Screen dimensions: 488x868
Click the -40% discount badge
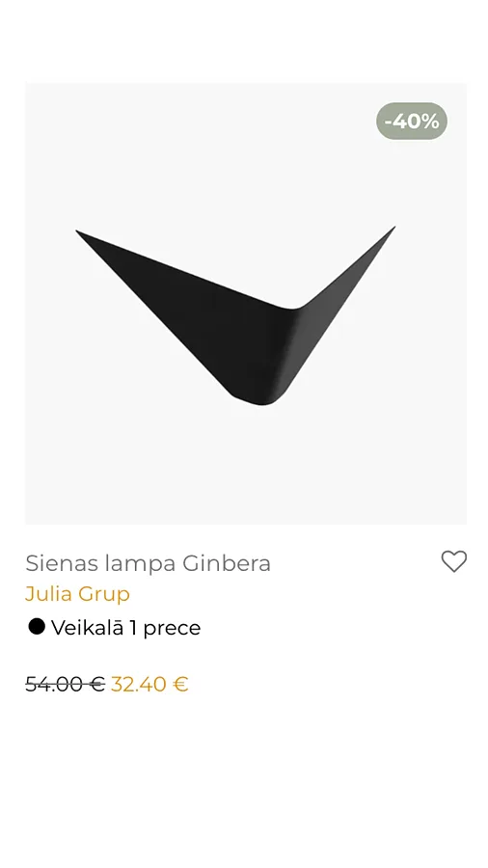click(412, 121)
